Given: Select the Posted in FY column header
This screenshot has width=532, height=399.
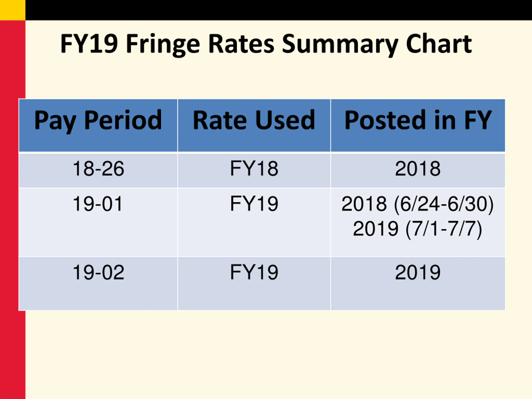Looking at the screenshot, I should pyautogui.click(x=418, y=120).
